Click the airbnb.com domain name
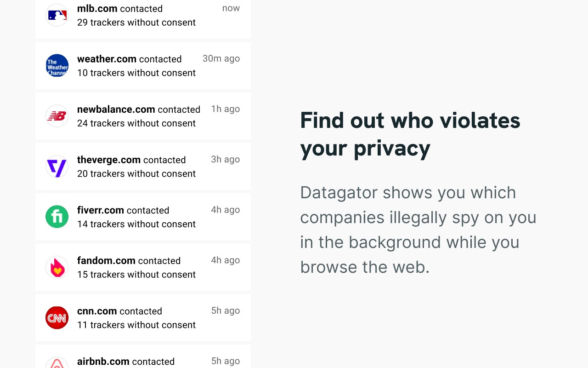The height and width of the screenshot is (368, 588). 103,362
